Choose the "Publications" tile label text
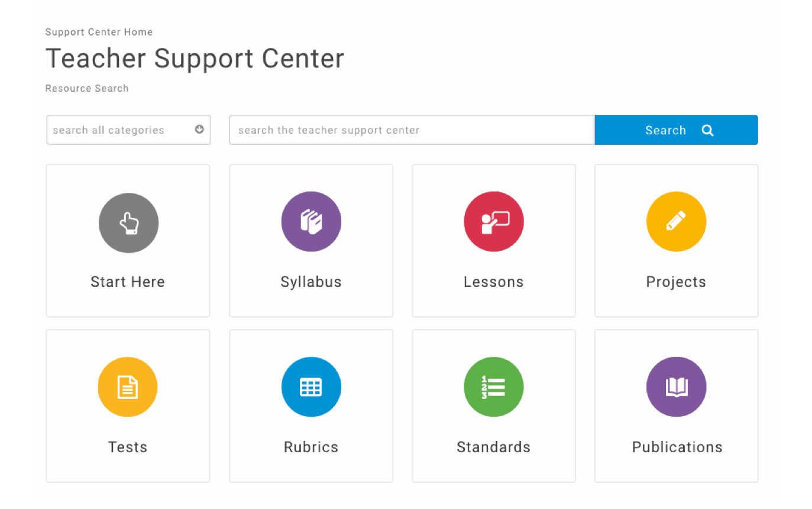The height and width of the screenshot is (509, 812). [x=677, y=447]
